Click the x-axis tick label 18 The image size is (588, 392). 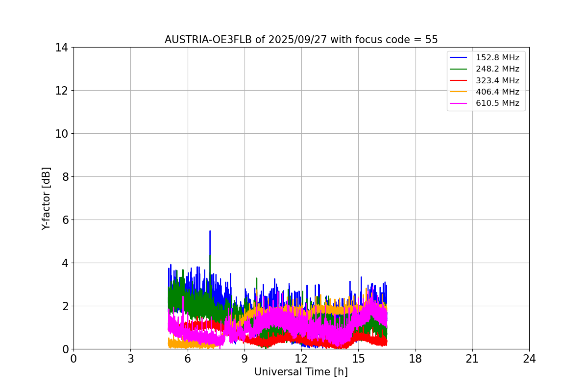tap(416, 359)
